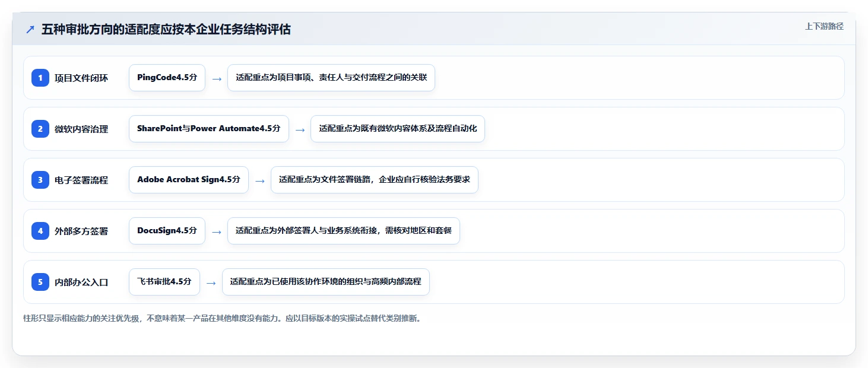
Task: Click the Adobe Acrobat Sign4.5分 chip
Action: tap(189, 180)
